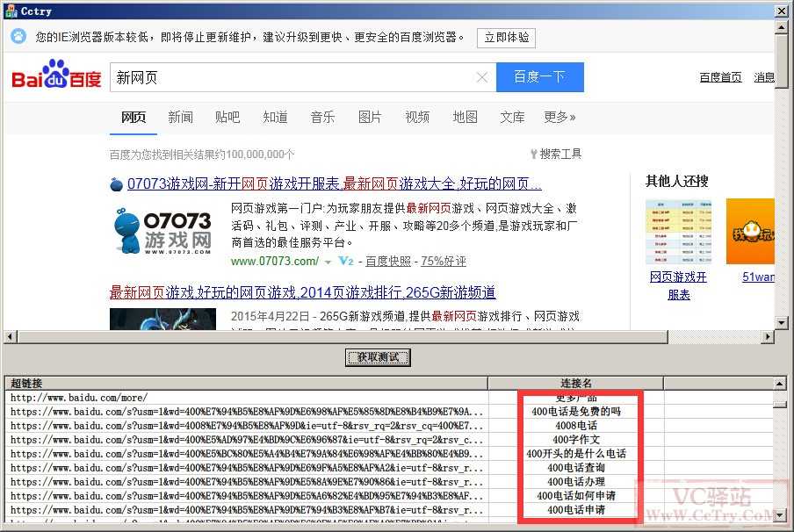Click 立即体验 upgrade button
This screenshot has height=532, width=794.
click(x=507, y=38)
